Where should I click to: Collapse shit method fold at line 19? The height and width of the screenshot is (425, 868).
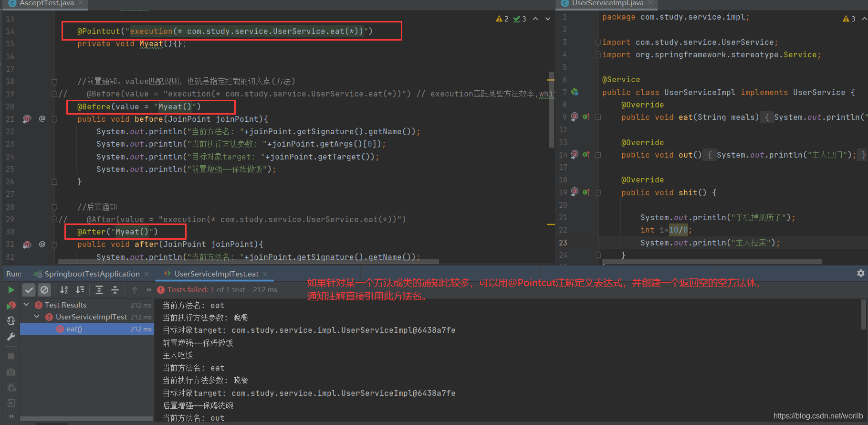[598, 192]
